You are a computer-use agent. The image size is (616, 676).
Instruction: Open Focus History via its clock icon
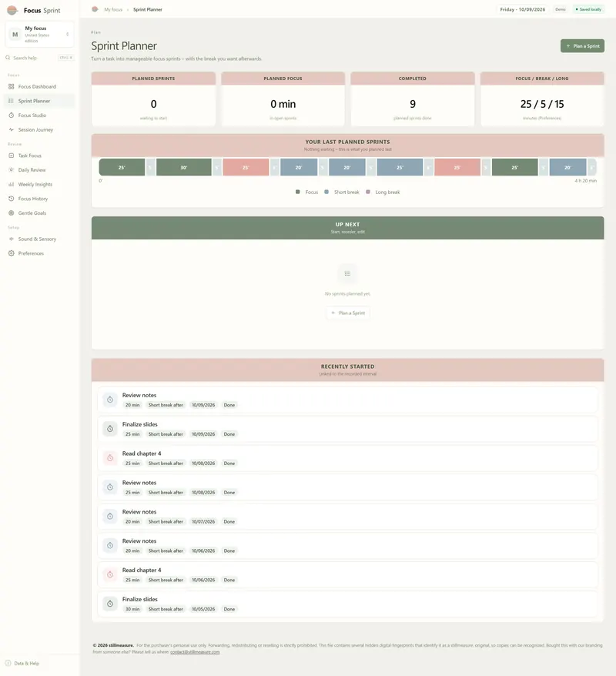(12, 199)
